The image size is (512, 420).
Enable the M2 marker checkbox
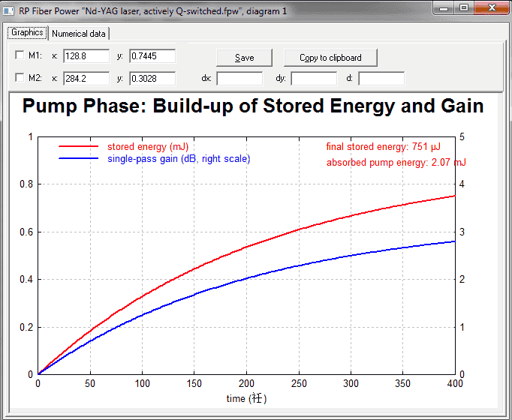20,77
